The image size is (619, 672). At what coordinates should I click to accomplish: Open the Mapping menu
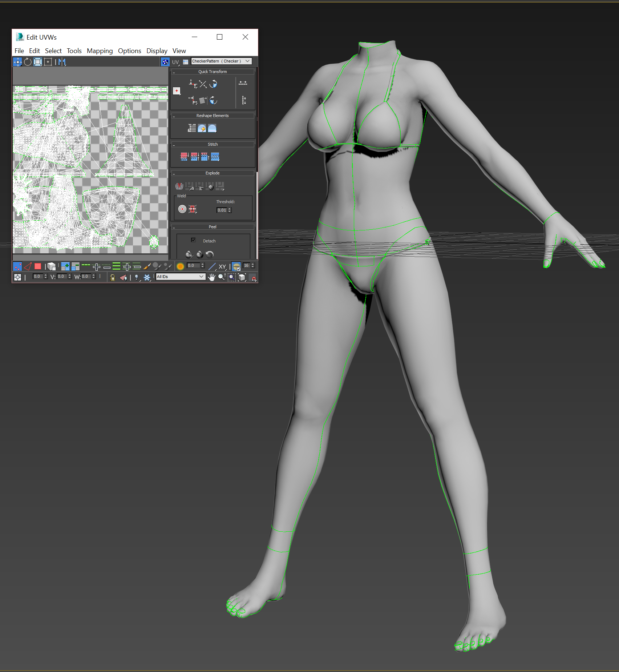coord(100,51)
